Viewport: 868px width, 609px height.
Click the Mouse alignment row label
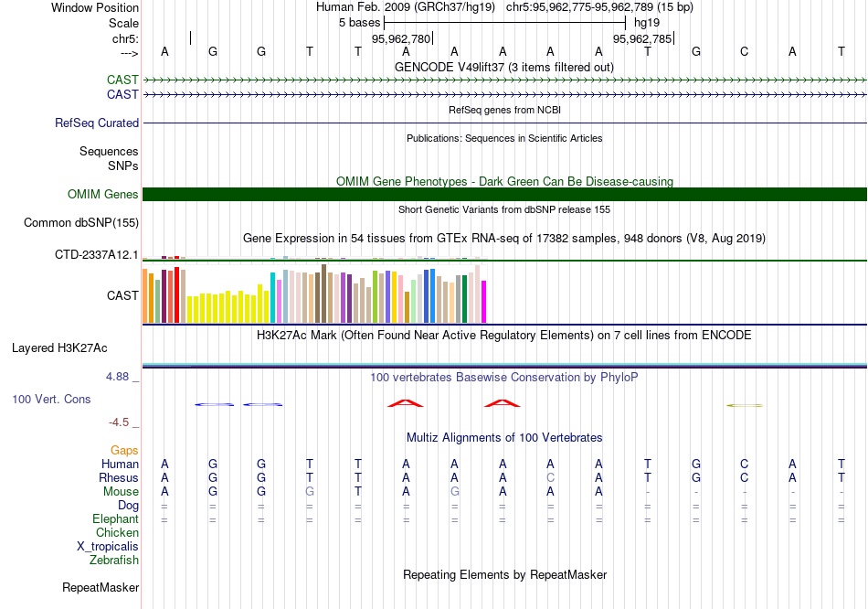(x=121, y=492)
